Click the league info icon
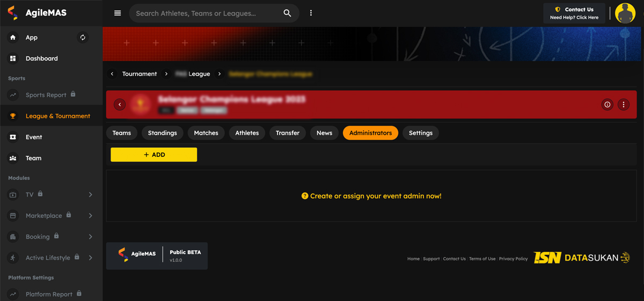 pos(607,105)
